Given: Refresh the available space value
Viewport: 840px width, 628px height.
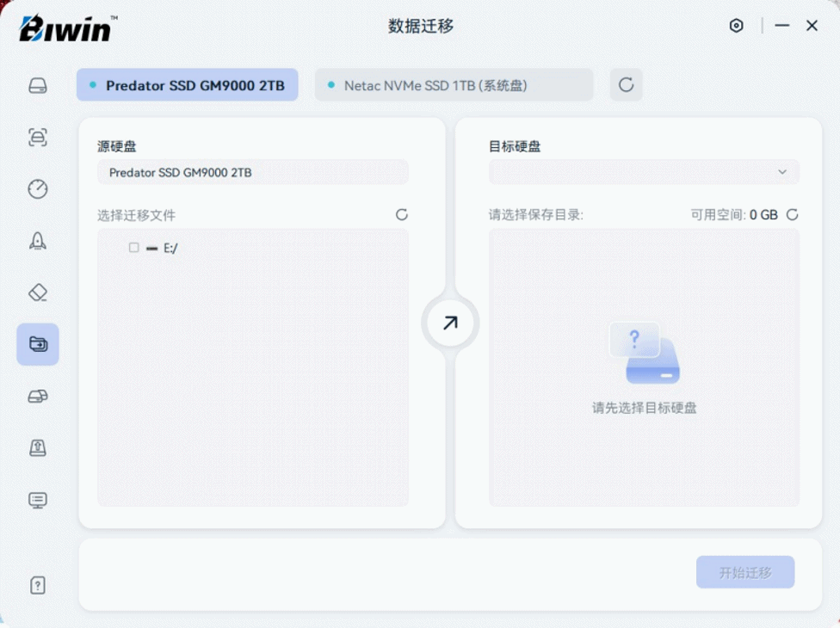Looking at the screenshot, I should click(x=793, y=215).
